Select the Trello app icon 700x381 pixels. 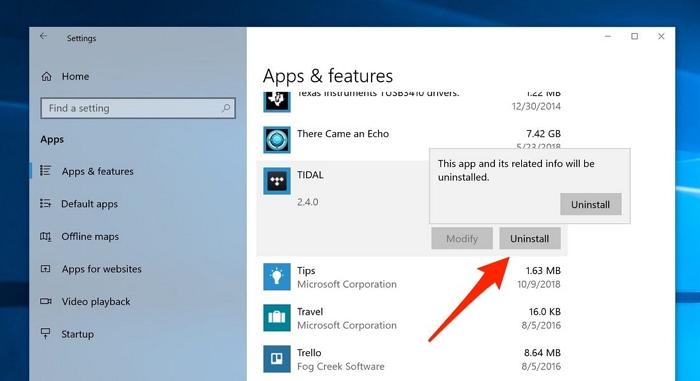coord(277,359)
